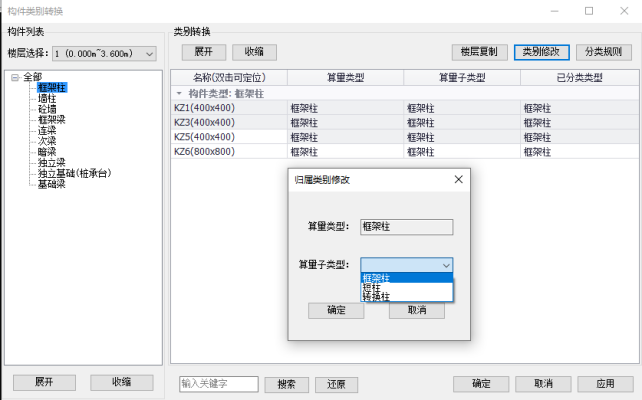The image size is (642, 400).
Task: Select 墙柱 in the component tree
Action: point(46,98)
